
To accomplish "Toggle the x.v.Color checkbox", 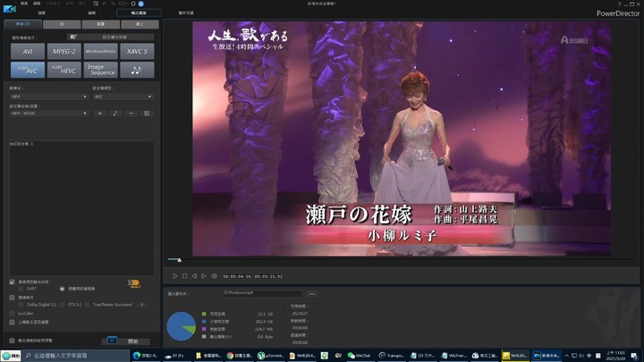I will point(12,314).
